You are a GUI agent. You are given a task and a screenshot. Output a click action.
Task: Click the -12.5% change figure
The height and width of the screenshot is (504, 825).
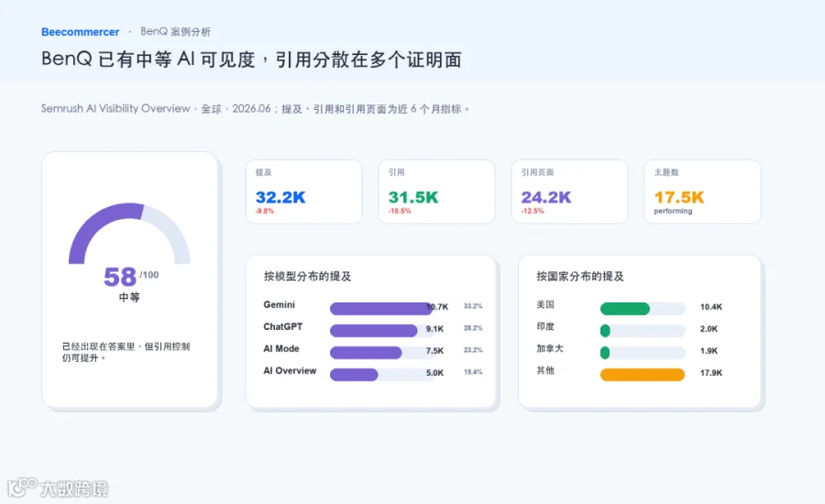click(x=533, y=211)
